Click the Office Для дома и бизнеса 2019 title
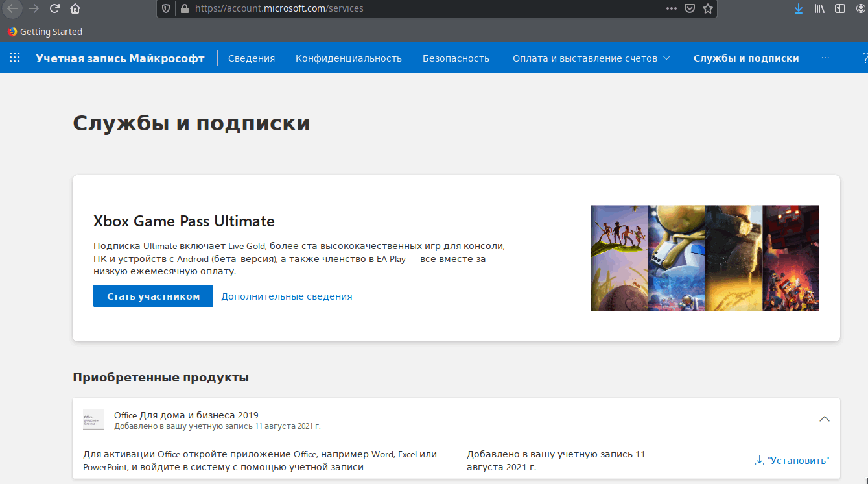 [186, 415]
